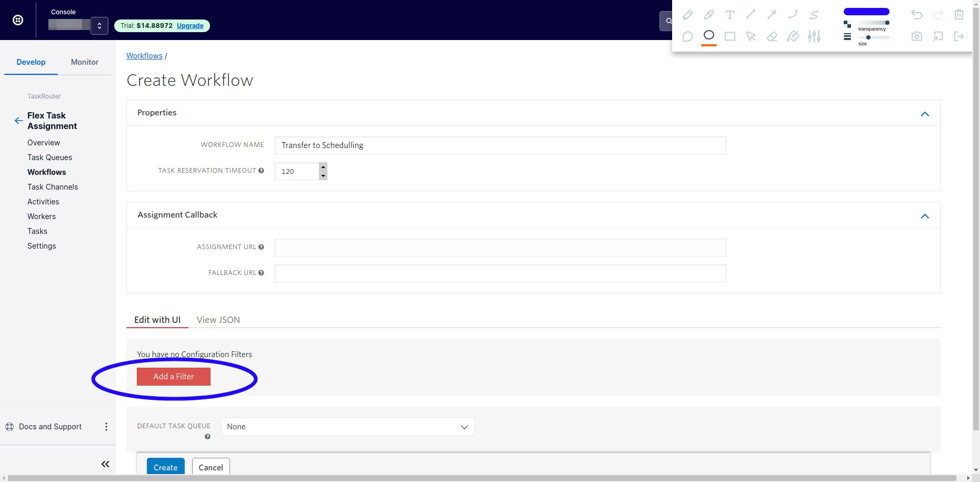Click the Workflows breadcrumb link
The width and height of the screenshot is (980, 482).
click(x=144, y=56)
